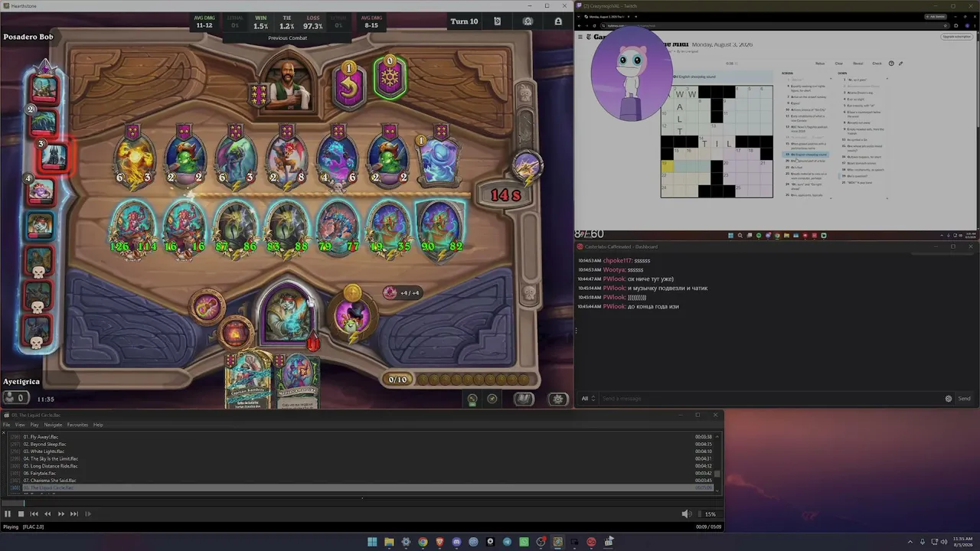This screenshot has width=980, height=551.
Task: Click the Reveal button in crossword
Action: point(858,64)
